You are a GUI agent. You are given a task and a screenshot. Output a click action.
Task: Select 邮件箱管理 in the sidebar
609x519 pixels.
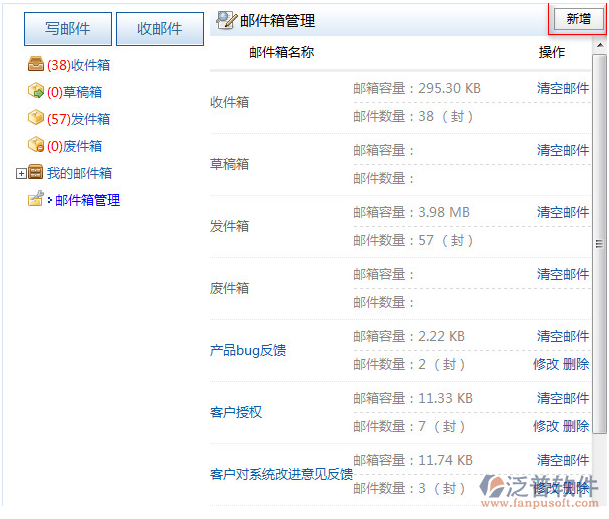[x=87, y=200]
